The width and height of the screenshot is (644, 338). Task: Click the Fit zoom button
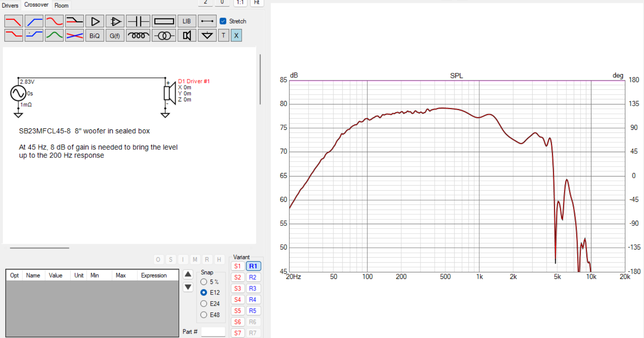click(x=257, y=3)
